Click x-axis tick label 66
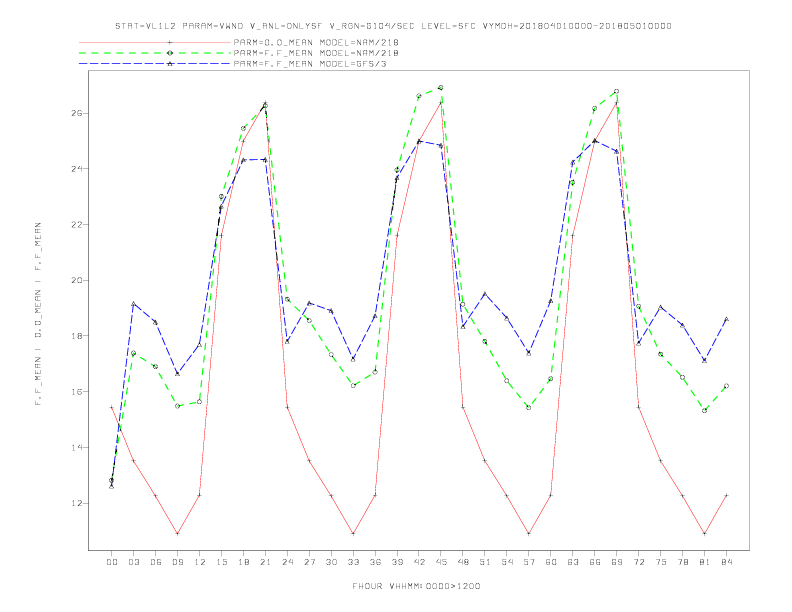This screenshot has height=612, width=792. 595,562
